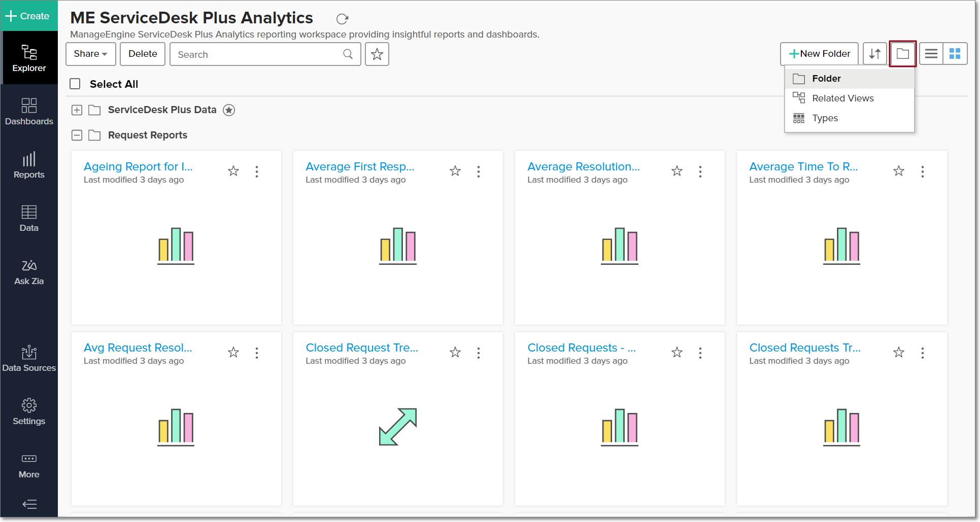Viewport: 980px width, 522px height.
Task: Switch to list view layout
Action: coord(931,54)
